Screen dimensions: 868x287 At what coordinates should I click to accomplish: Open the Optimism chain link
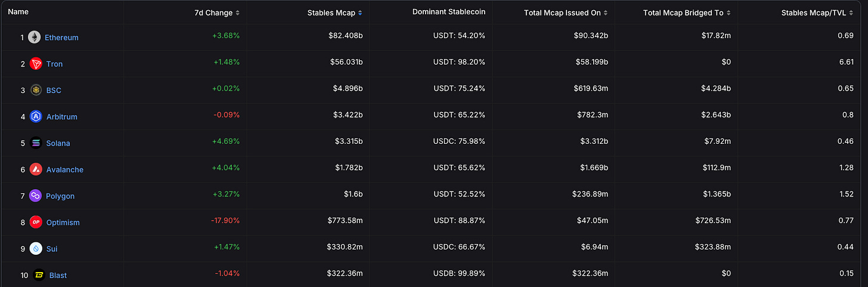coord(63,222)
